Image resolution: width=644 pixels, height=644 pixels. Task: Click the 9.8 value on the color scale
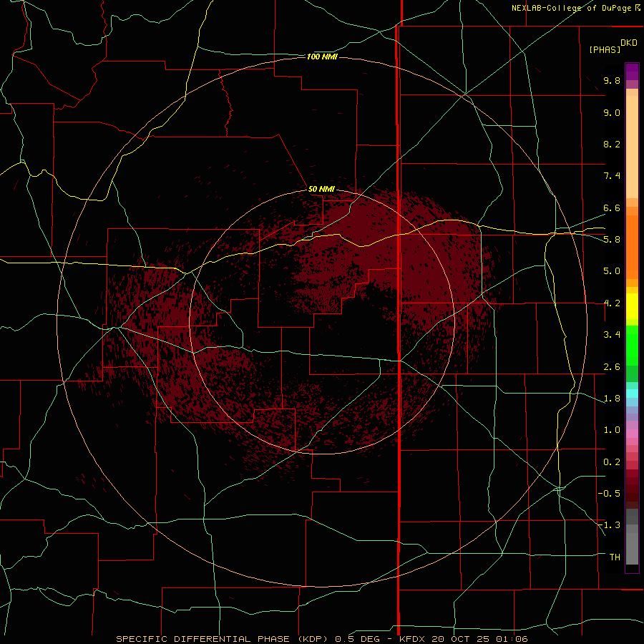612,80
